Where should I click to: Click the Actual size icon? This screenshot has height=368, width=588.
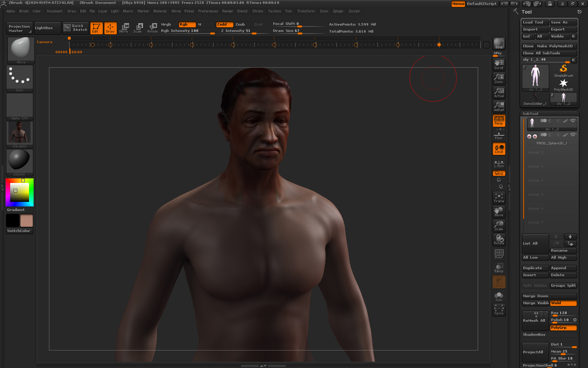[x=499, y=92]
